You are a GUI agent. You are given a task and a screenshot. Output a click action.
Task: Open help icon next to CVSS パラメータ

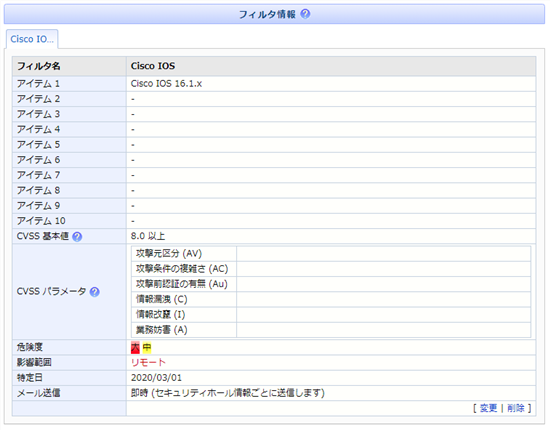click(95, 292)
